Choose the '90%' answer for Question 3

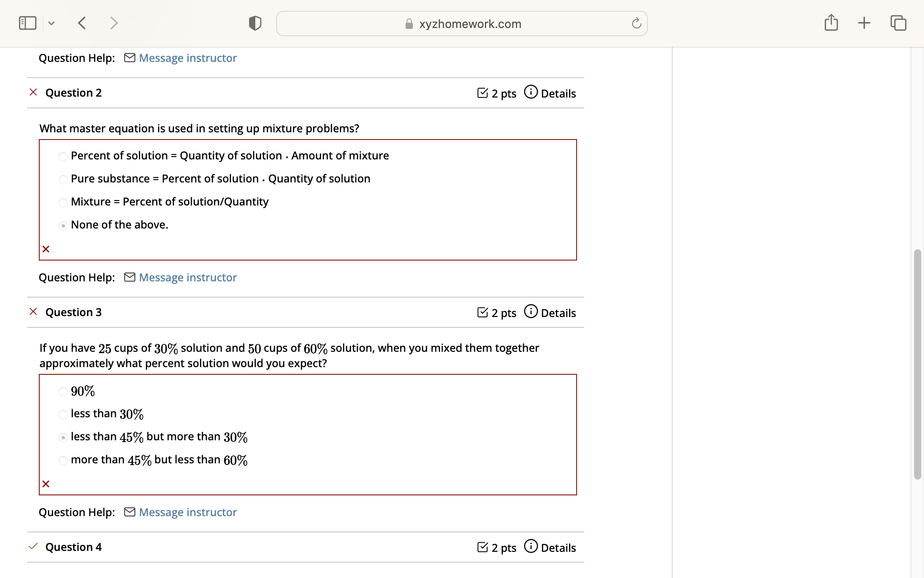[x=63, y=392]
